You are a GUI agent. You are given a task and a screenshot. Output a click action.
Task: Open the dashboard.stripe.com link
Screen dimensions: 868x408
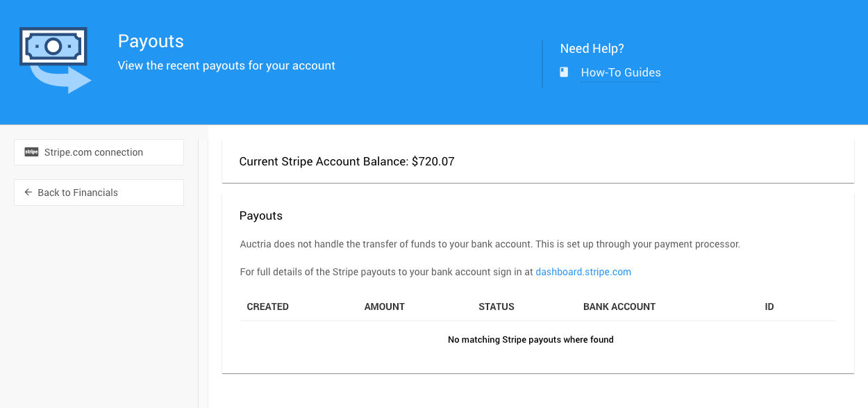click(x=583, y=272)
